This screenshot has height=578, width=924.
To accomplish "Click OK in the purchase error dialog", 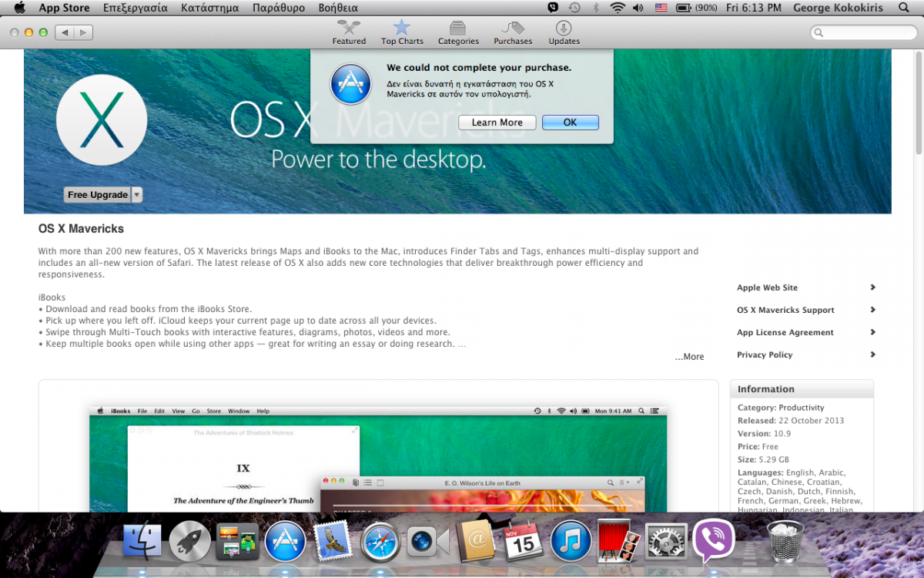I will coord(570,123).
